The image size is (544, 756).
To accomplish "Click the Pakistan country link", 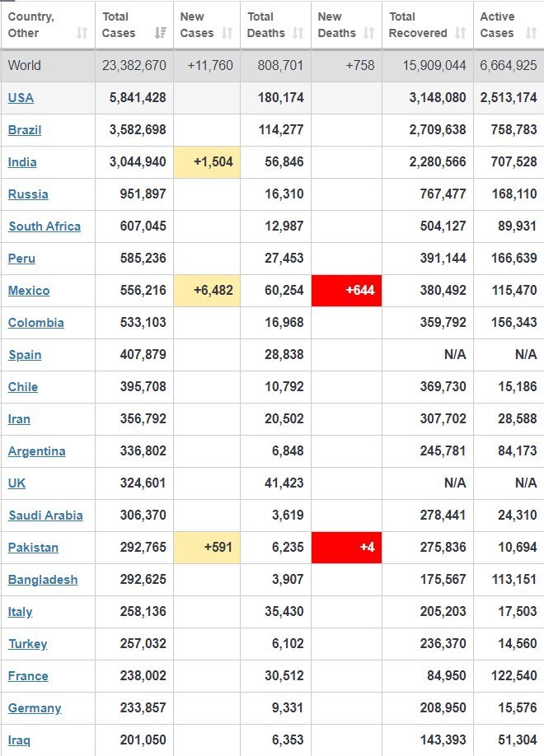I will click(33, 548).
